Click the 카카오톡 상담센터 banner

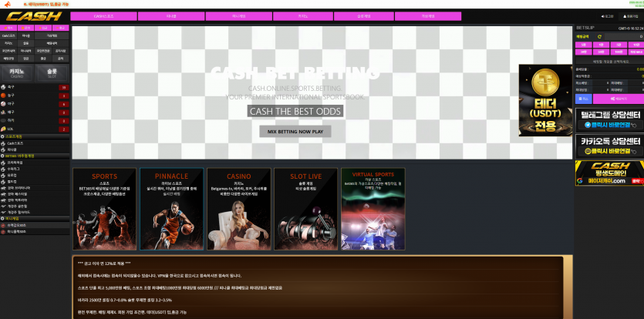[x=609, y=146]
